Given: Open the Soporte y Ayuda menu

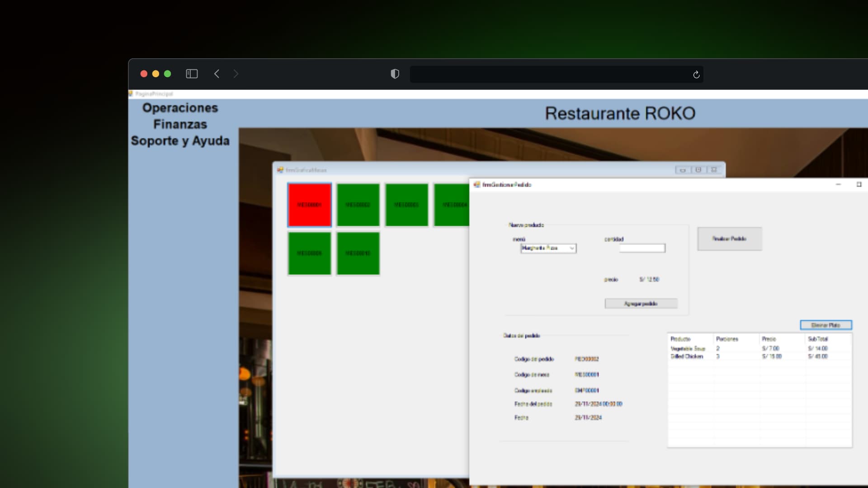Looking at the screenshot, I should [x=180, y=141].
